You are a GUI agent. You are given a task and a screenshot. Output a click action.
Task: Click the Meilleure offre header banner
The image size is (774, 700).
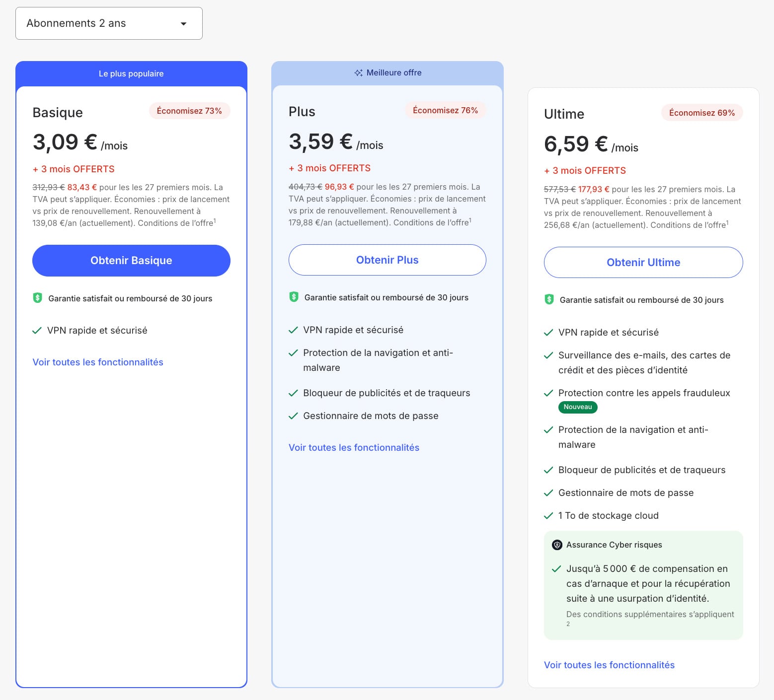pyautogui.click(x=387, y=72)
